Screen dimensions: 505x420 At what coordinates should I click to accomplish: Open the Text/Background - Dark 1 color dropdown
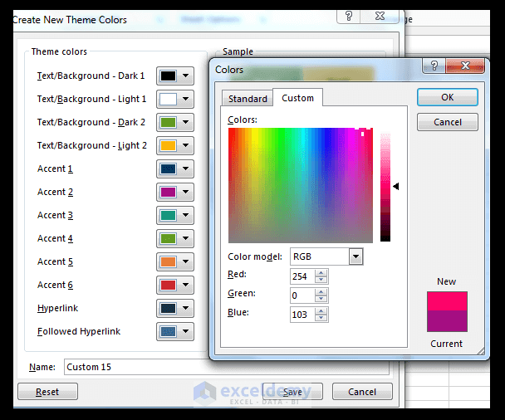point(175,76)
